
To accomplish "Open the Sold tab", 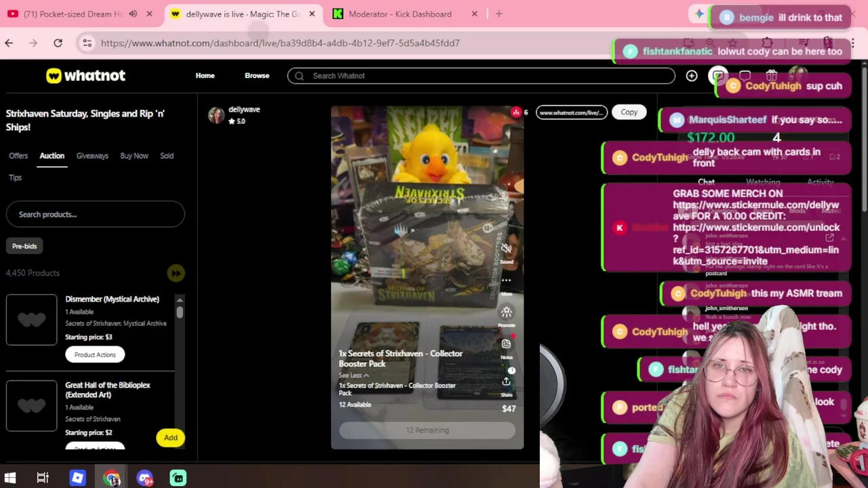I will pyautogui.click(x=167, y=156).
